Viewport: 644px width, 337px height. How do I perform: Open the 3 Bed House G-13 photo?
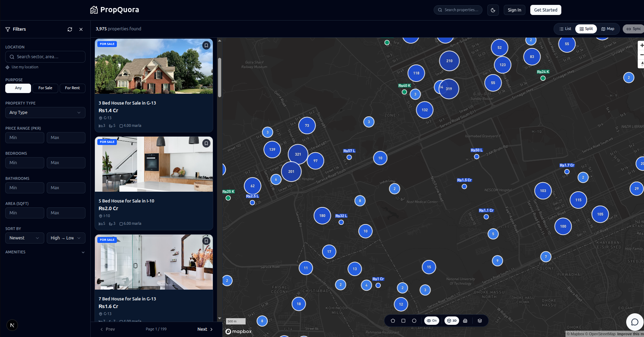(x=154, y=66)
